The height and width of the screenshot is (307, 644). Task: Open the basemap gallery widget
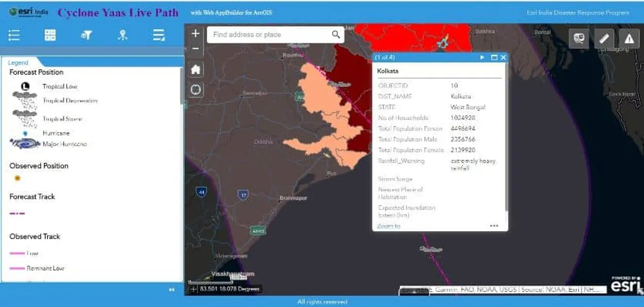(579, 38)
